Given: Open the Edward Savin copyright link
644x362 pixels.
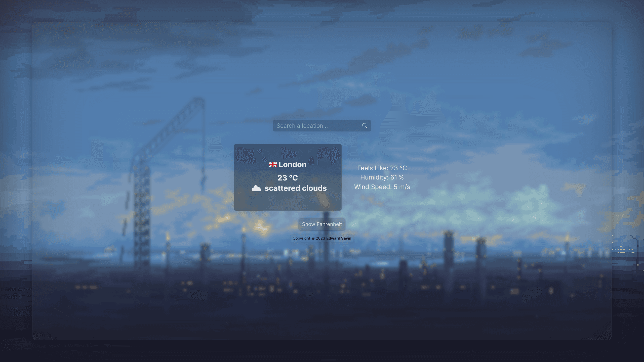Looking at the screenshot, I should click(x=339, y=239).
